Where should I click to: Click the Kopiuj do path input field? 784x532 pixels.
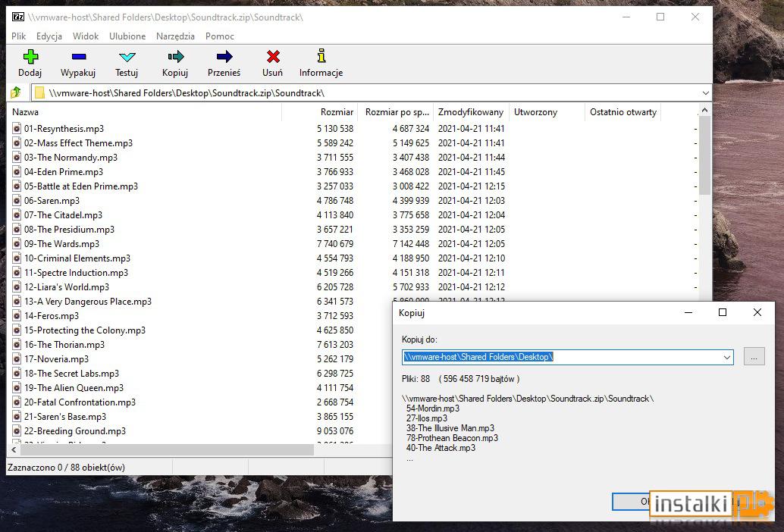tap(531, 357)
